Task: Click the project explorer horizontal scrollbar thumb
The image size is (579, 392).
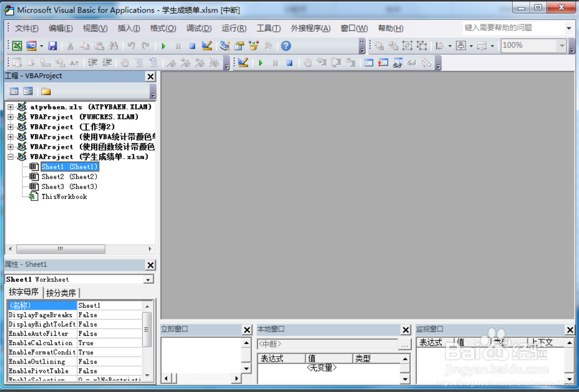Action: pyautogui.click(x=61, y=249)
